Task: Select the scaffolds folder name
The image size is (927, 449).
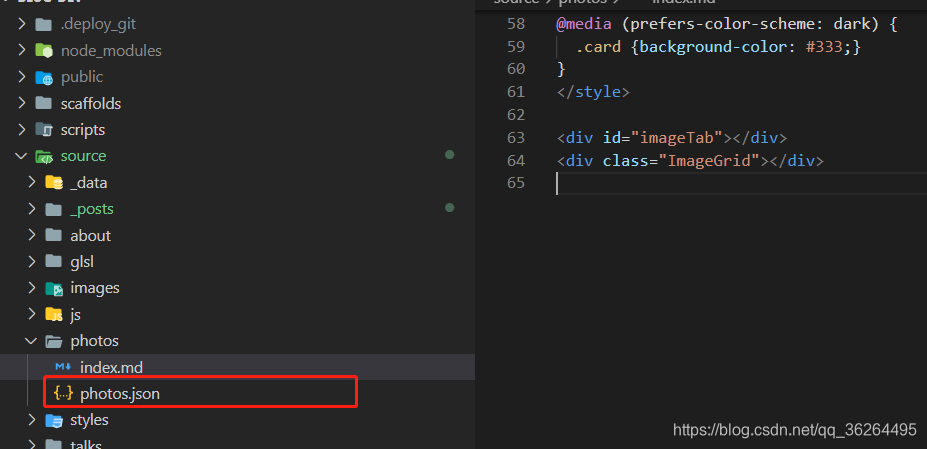Action: [x=90, y=104]
